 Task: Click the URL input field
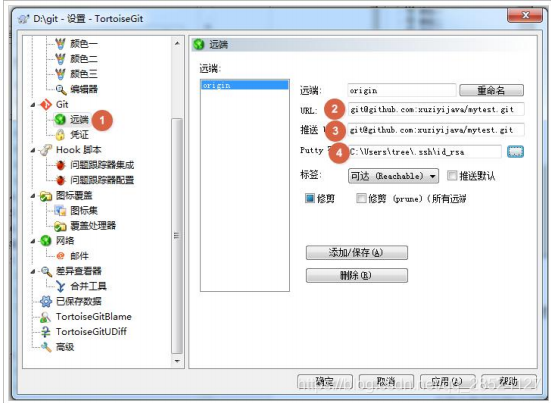point(436,110)
